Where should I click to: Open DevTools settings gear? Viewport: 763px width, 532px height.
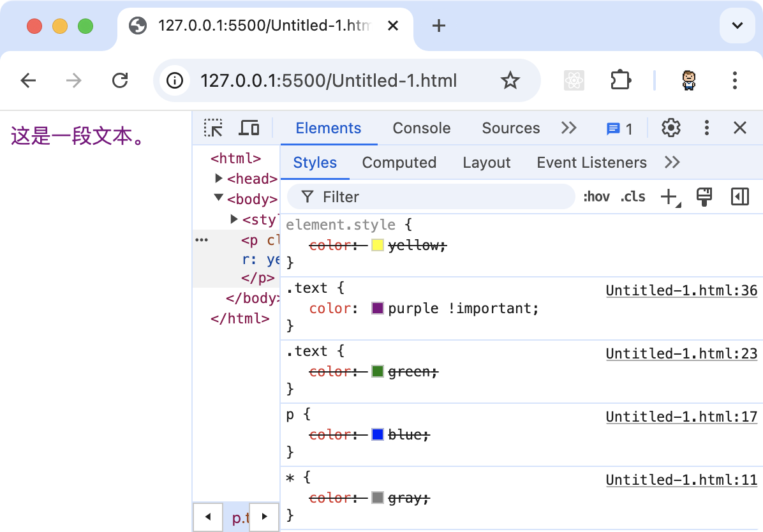pos(670,128)
